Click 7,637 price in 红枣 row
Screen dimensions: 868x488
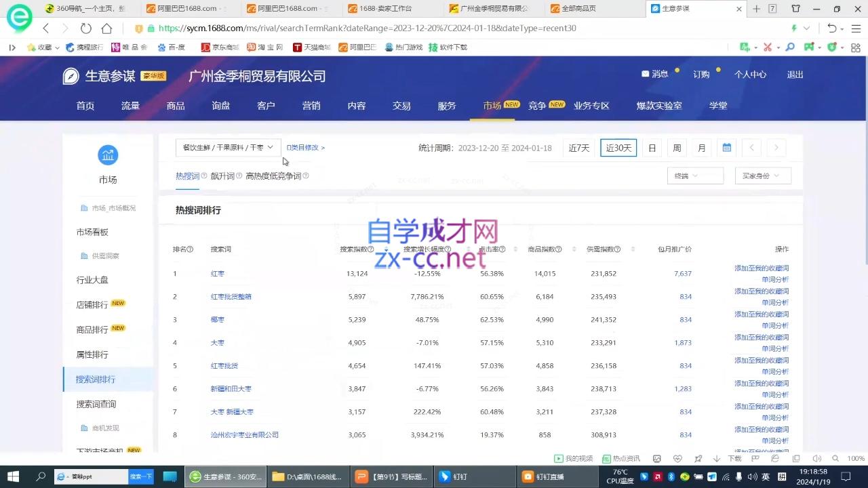pyautogui.click(x=683, y=274)
